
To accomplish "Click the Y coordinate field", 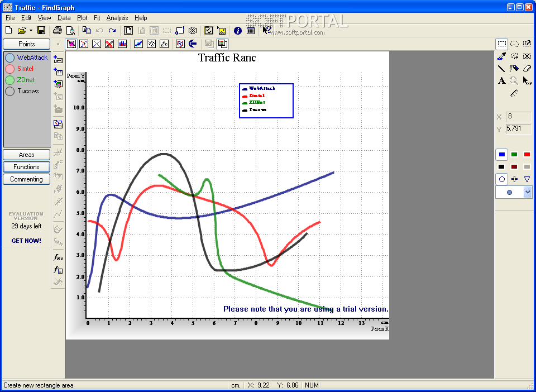I will tap(518, 128).
